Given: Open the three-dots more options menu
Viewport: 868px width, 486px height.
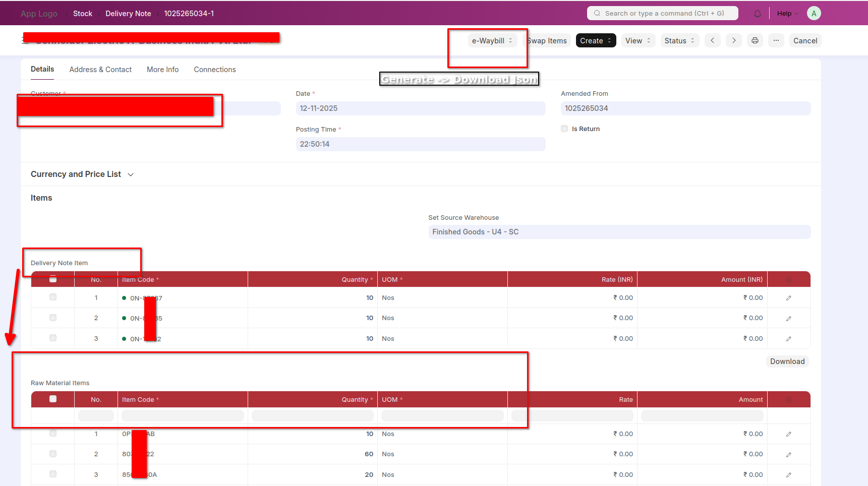Looking at the screenshot, I should pyautogui.click(x=776, y=41).
